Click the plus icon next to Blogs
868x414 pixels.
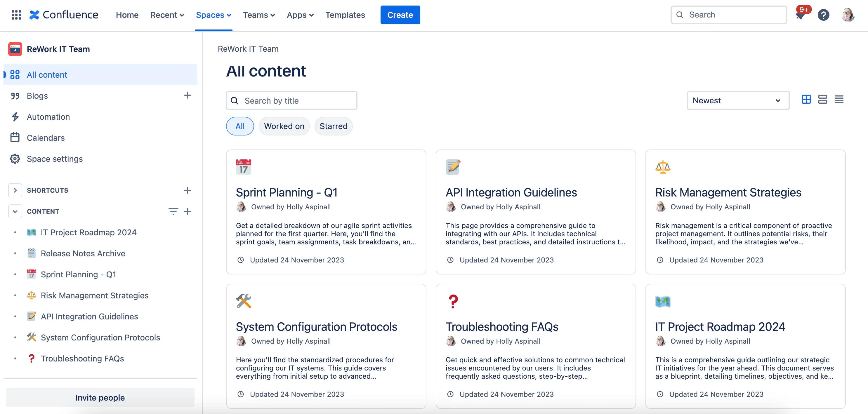click(187, 95)
